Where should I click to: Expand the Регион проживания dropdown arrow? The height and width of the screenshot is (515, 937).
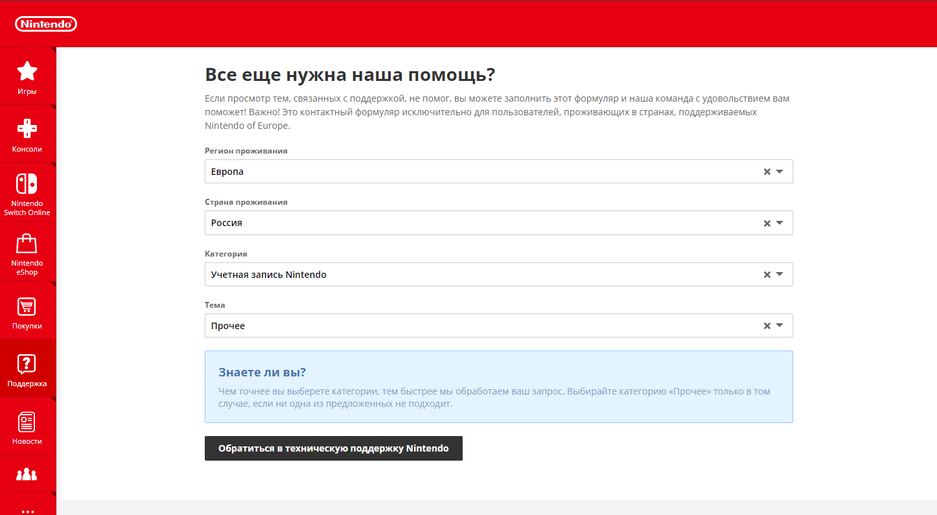point(780,172)
